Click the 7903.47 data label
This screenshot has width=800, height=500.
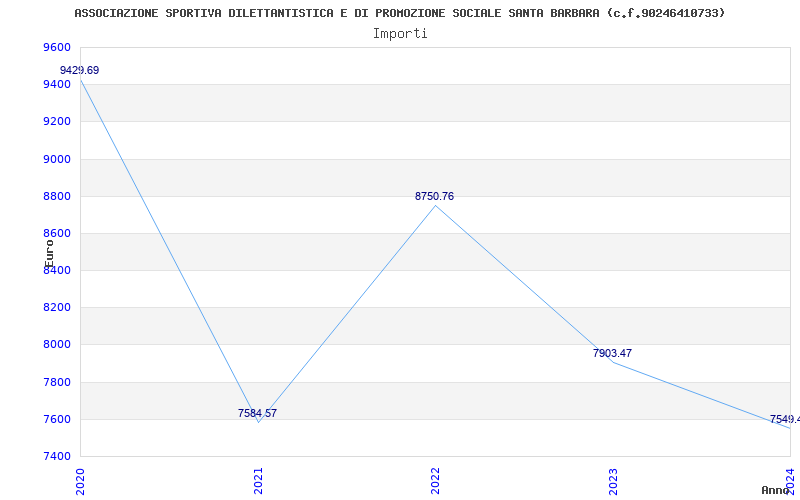[x=612, y=353]
